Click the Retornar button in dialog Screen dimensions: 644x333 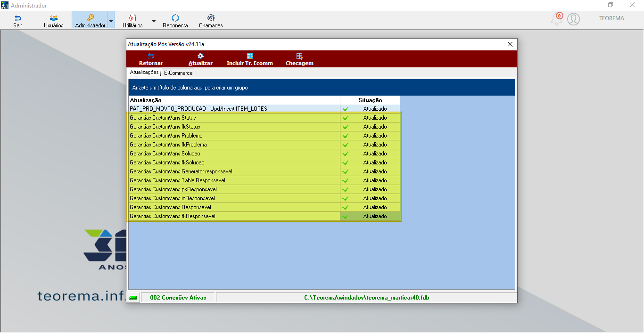pyautogui.click(x=151, y=59)
